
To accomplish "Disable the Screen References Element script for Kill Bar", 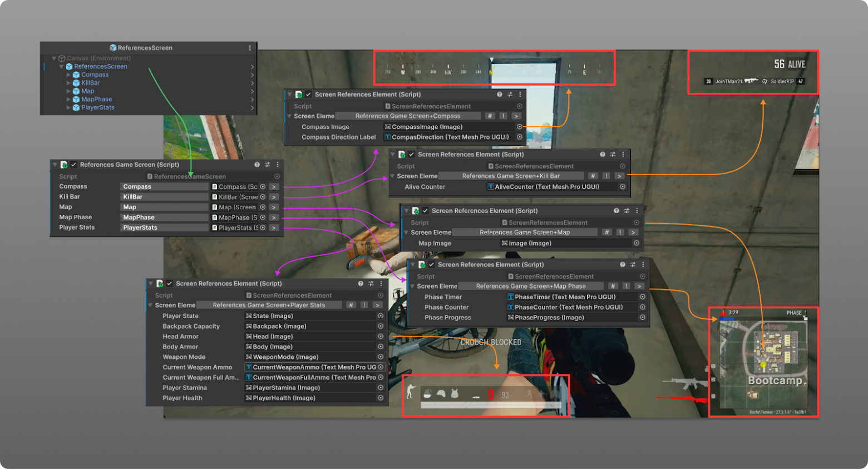I will [x=411, y=155].
